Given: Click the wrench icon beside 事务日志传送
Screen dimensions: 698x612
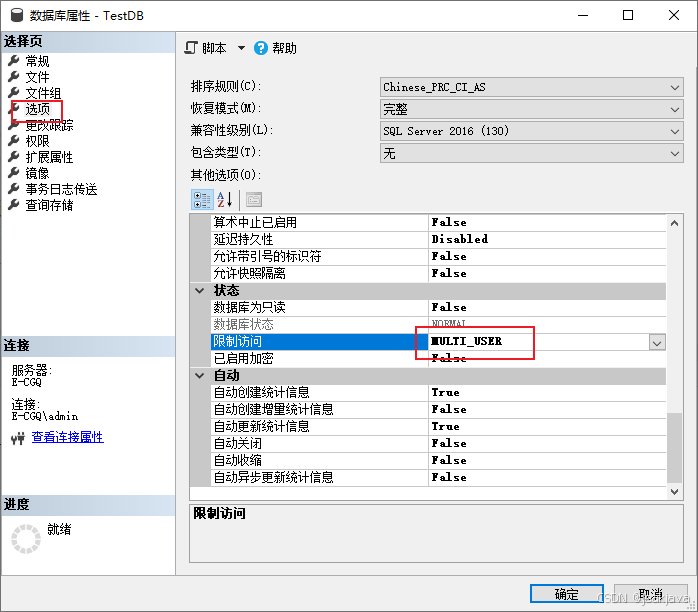Looking at the screenshot, I should [x=14, y=188].
